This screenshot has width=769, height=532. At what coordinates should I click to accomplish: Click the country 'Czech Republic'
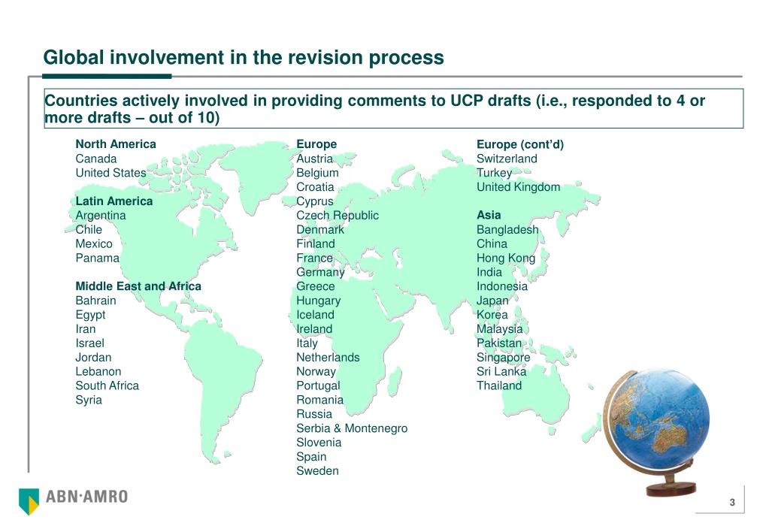(x=338, y=215)
